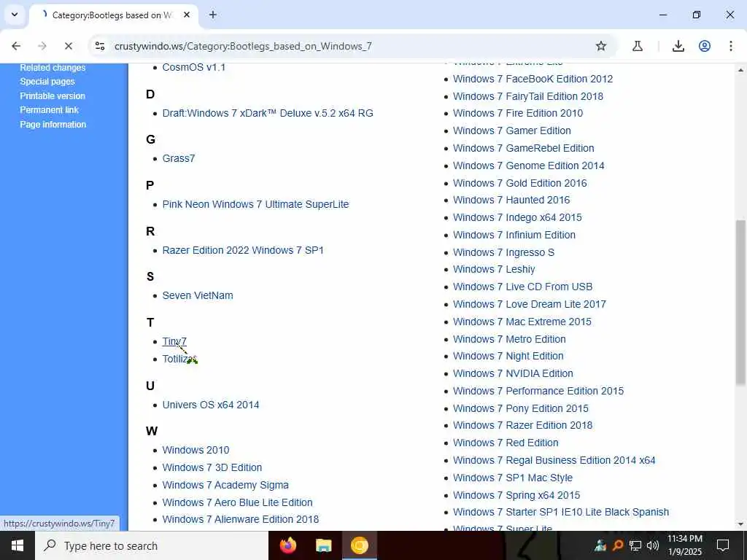Open Razer Edition 2022 Windows 7 SP1
The image size is (747, 560).
243,251
